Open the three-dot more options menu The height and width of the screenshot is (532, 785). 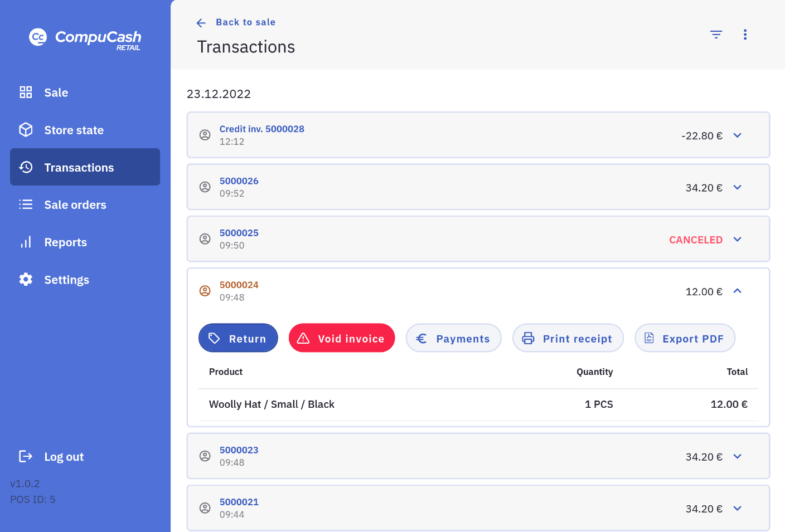(745, 35)
